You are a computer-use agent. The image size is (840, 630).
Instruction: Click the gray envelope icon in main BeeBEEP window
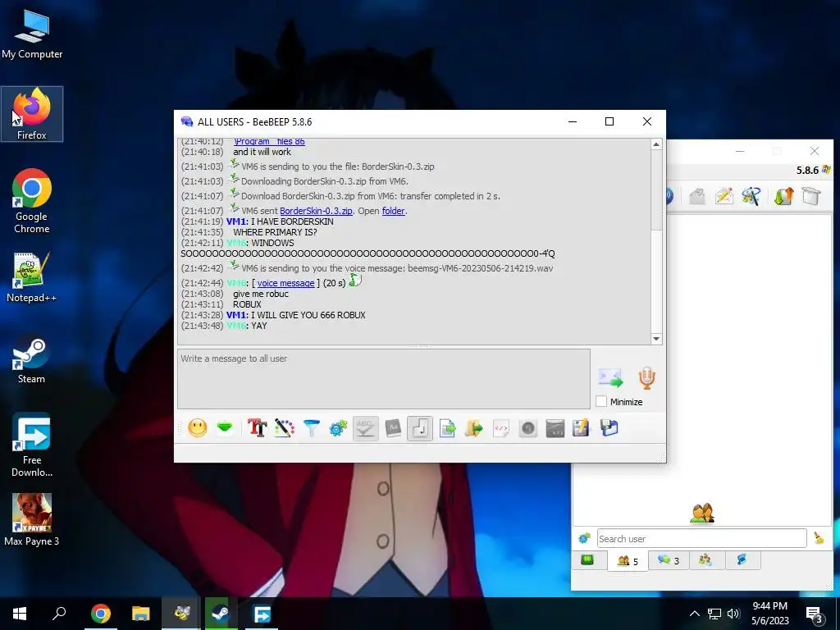697,196
